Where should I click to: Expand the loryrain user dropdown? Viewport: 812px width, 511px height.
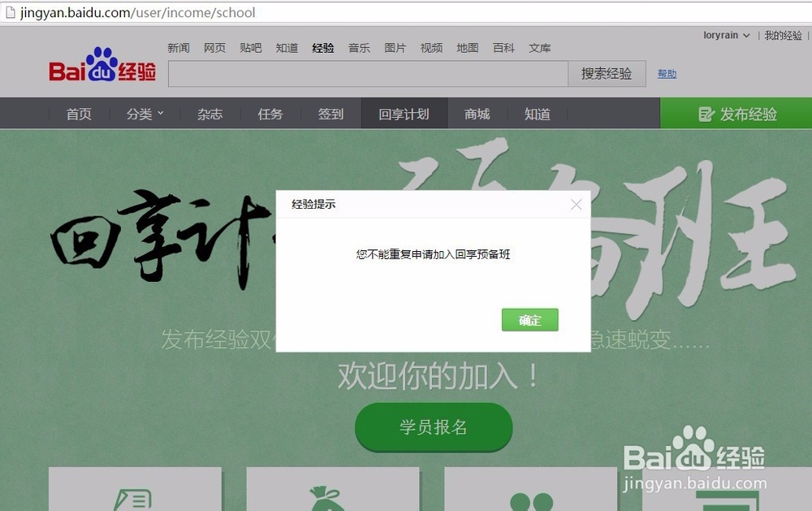pyautogui.click(x=727, y=35)
